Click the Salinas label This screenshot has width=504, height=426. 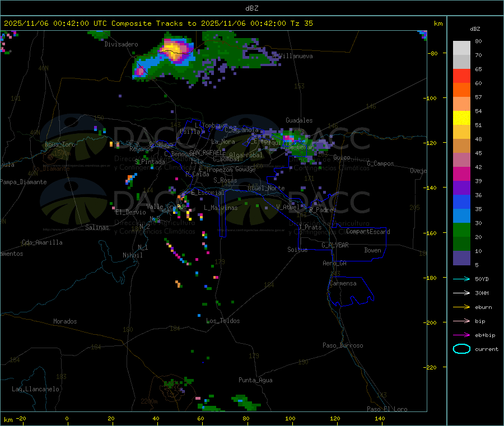97,227
